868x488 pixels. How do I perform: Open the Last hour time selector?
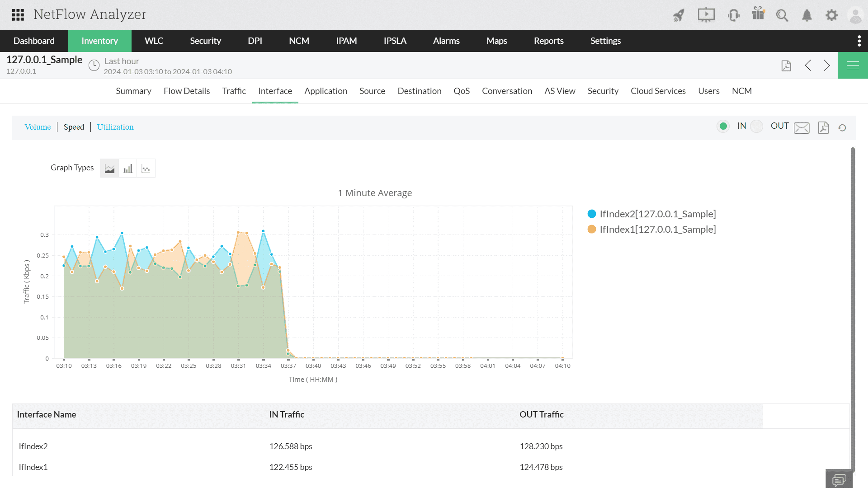coord(121,61)
